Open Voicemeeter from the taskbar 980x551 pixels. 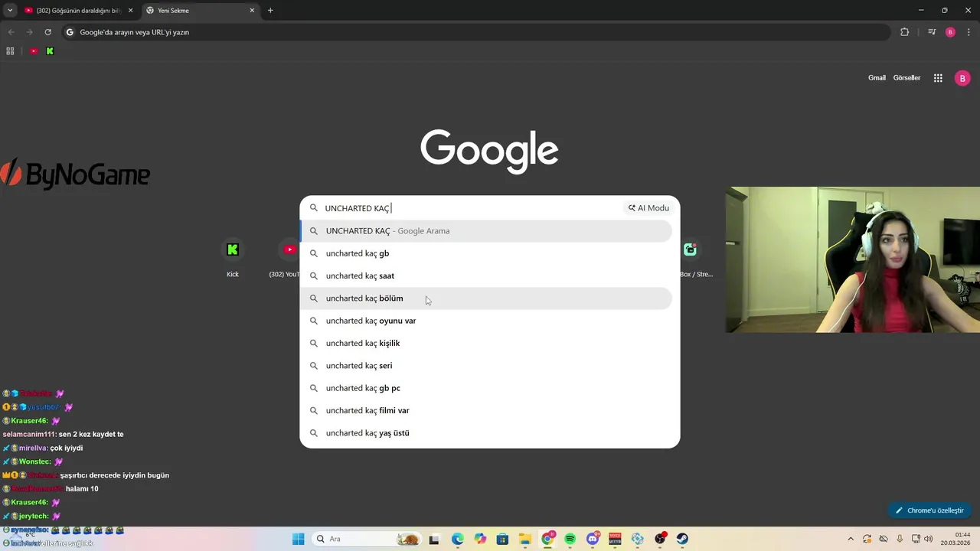coord(615,539)
